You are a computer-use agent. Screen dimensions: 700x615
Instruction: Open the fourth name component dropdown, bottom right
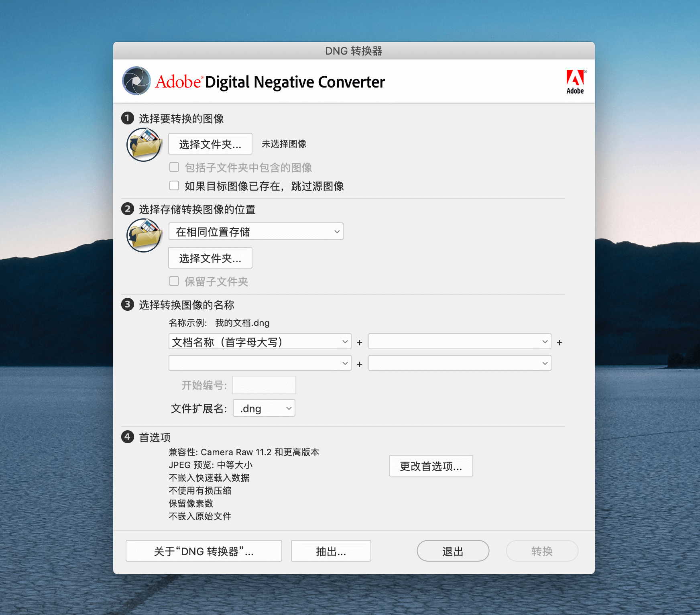coord(460,363)
